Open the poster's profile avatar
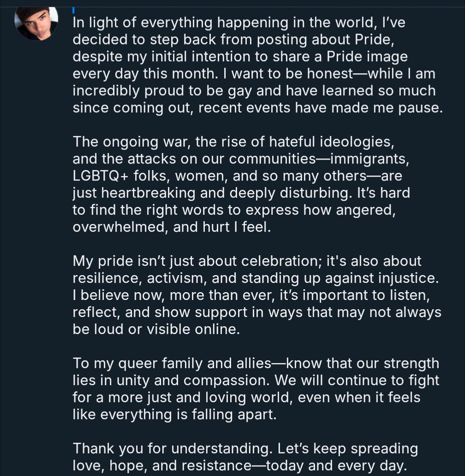 36,24
